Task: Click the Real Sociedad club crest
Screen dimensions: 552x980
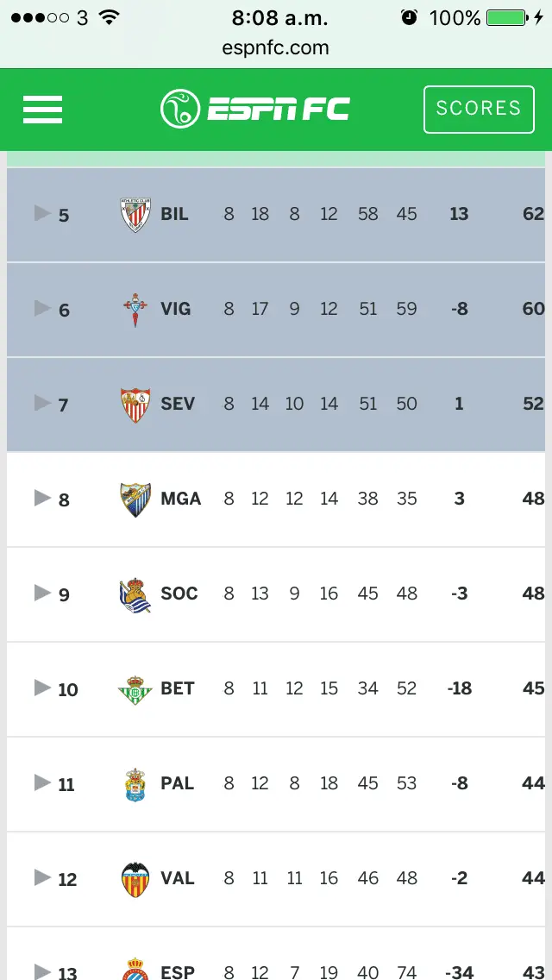Action: pos(135,594)
